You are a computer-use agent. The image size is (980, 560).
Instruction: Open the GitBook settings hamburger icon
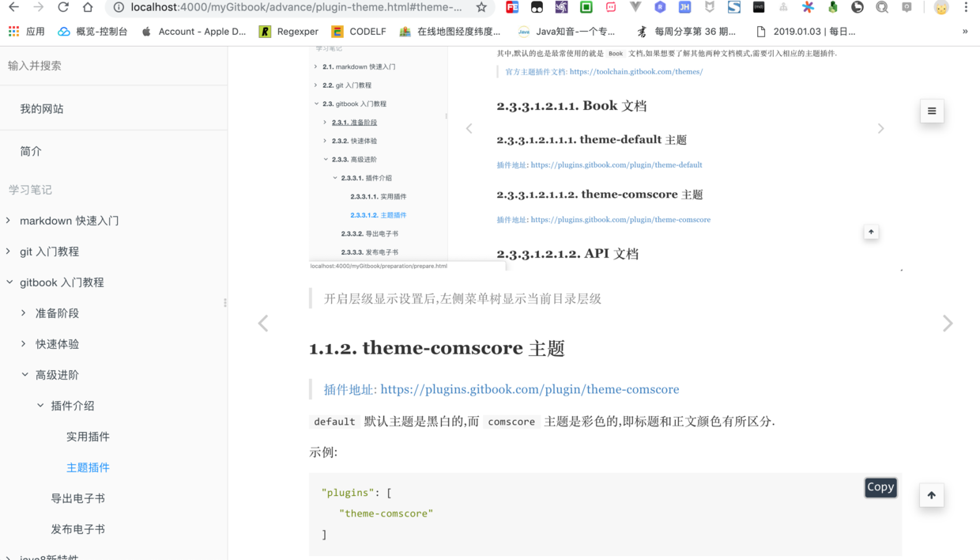tap(932, 111)
